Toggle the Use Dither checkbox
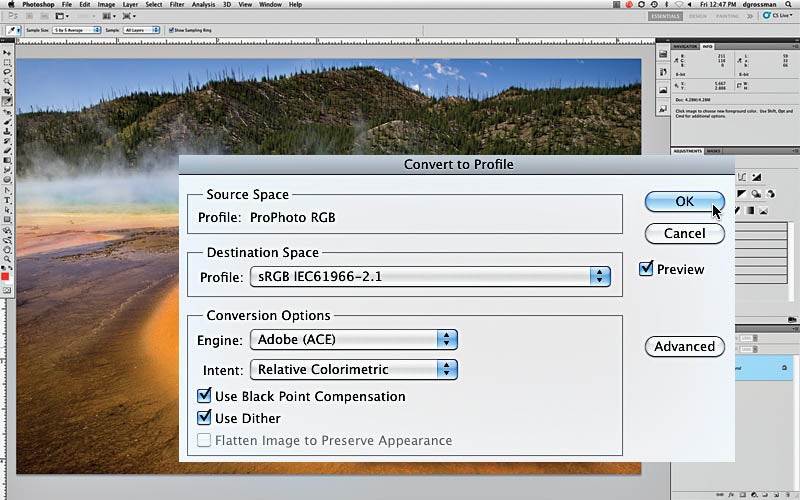The image size is (800, 500). (204, 417)
